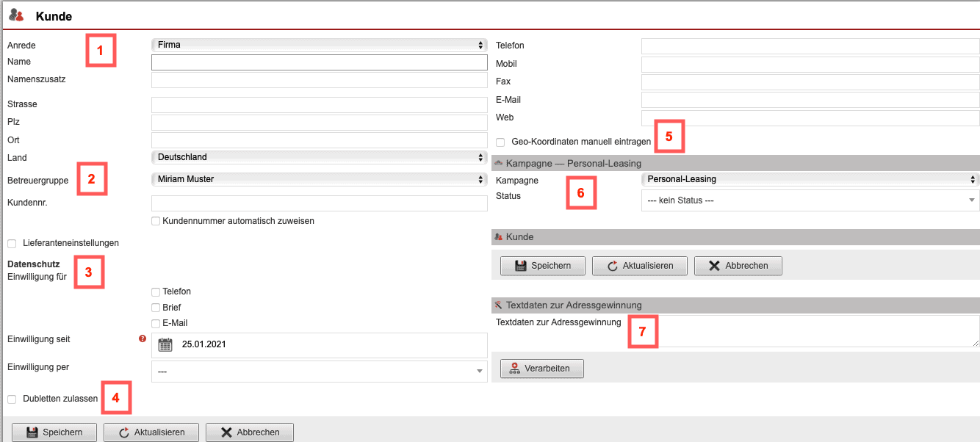Viewport: 980px width, 442px height.
Task: Open the Land dropdown showing Deutschland
Action: pyautogui.click(x=319, y=157)
